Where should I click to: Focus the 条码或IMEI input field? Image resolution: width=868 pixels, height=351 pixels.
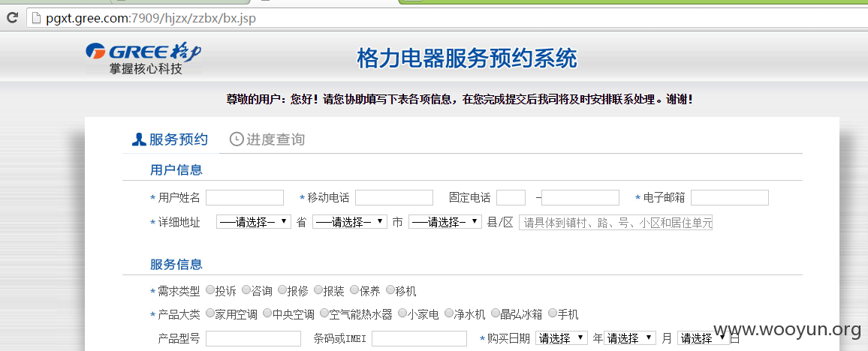point(419,338)
